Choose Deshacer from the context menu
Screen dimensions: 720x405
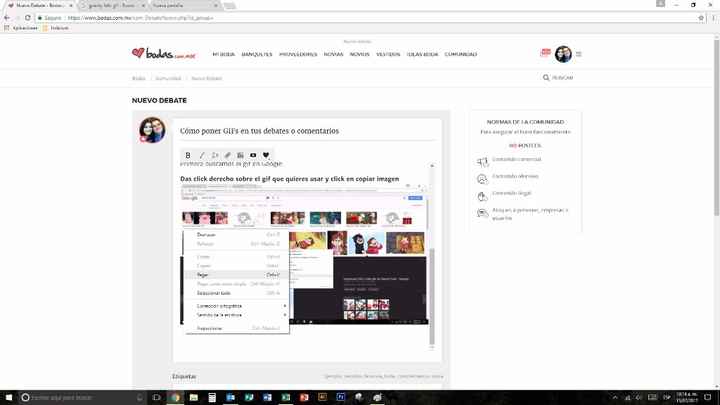[x=236, y=235]
